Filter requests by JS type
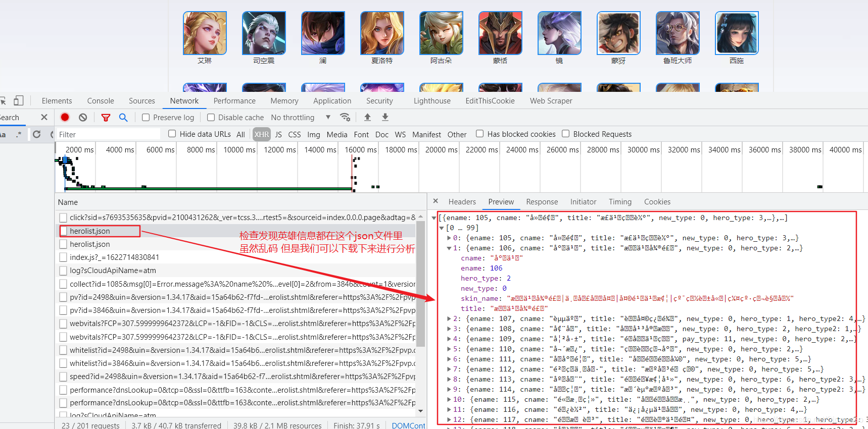 click(x=278, y=134)
